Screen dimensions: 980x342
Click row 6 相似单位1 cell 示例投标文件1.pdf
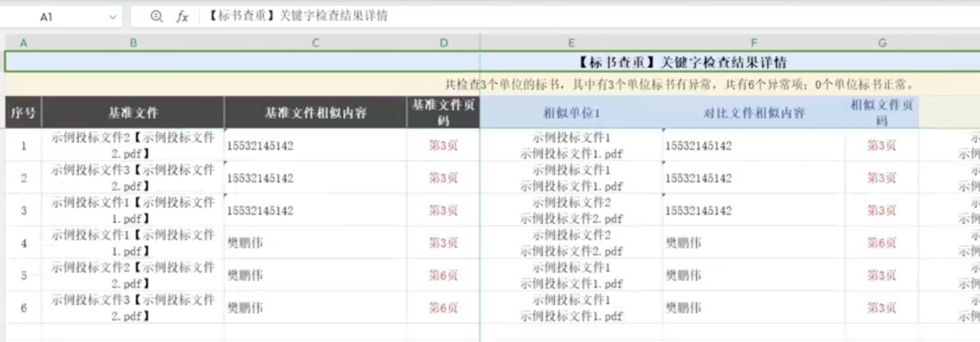[x=571, y=308]
